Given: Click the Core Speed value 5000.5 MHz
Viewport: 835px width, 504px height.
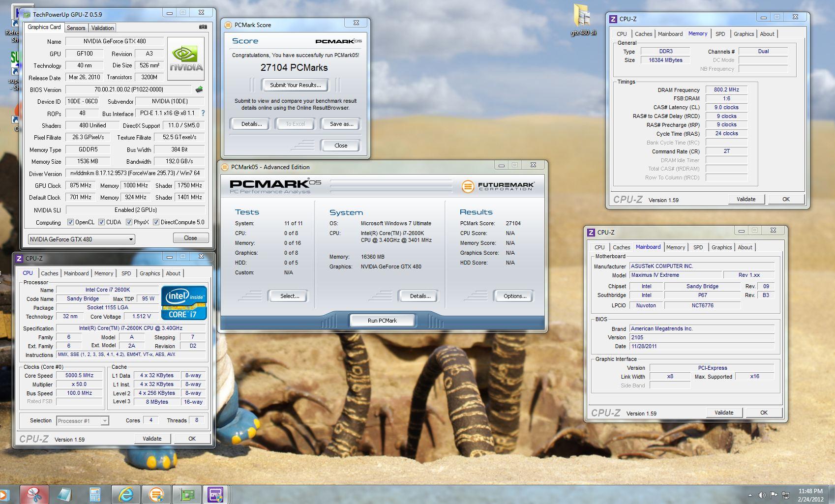Looking at the screenshot, I should [80, 375].
